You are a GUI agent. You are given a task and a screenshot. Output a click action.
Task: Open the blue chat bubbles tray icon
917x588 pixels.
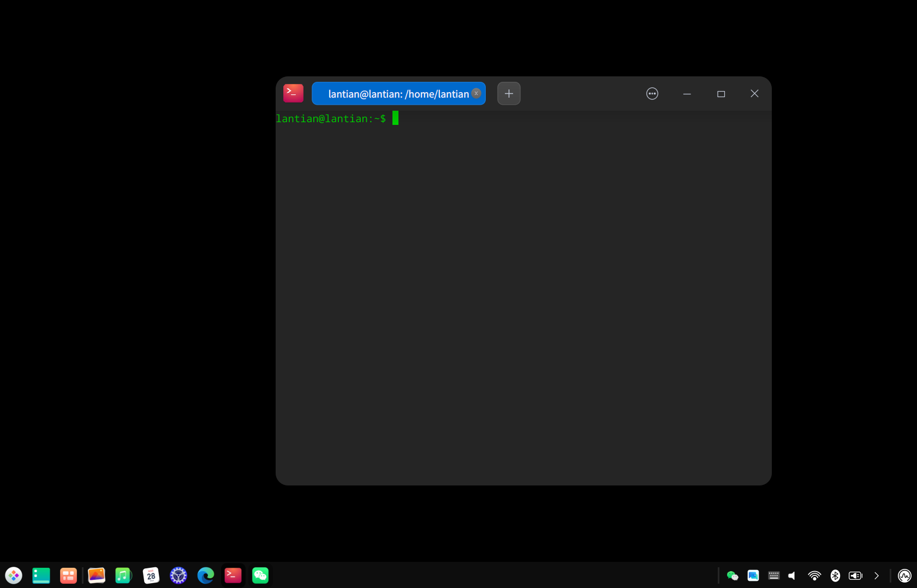tap(753, 575)
